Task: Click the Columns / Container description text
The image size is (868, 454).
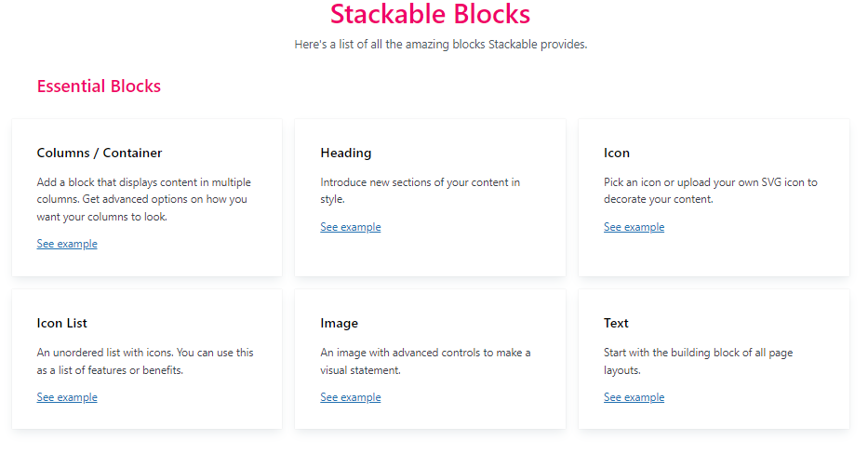Action: click(x=144, y=199)
